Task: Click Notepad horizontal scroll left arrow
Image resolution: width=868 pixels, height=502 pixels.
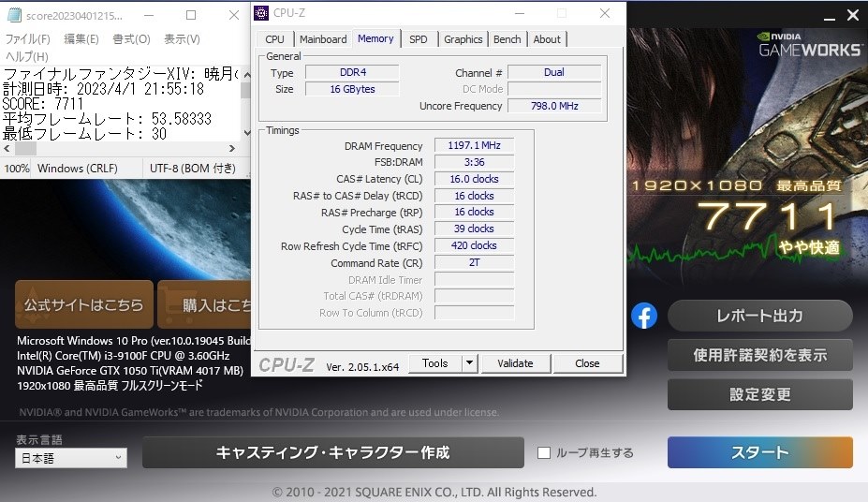Action: pyautogui.click(x=7, y=148)
